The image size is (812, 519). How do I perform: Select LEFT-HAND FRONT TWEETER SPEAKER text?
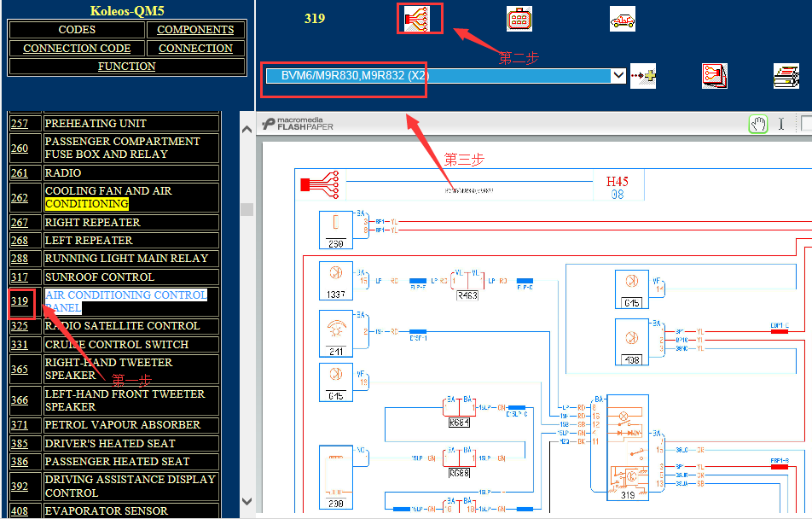[x=125, y=400]
